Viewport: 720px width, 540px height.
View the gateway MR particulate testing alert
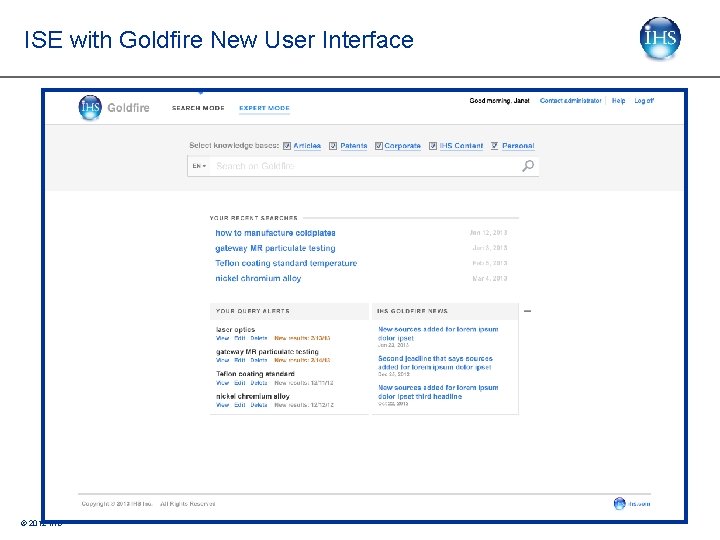point(222,360)
